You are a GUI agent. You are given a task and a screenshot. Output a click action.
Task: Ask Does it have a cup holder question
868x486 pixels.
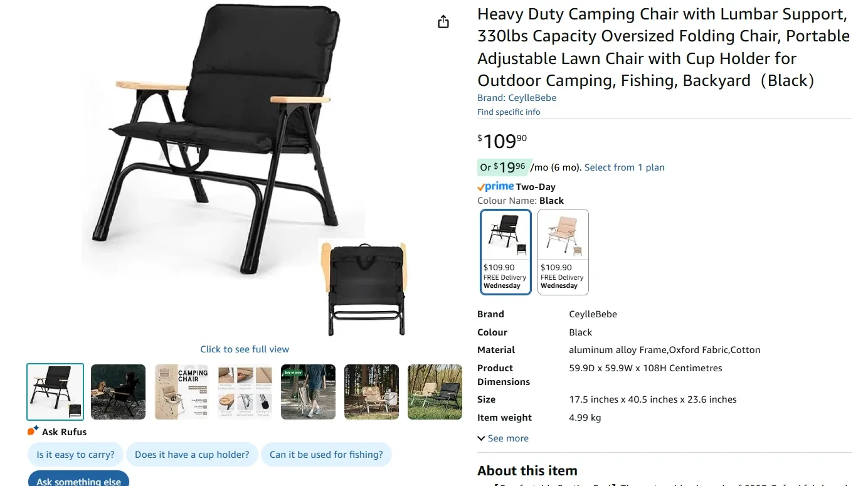[192, 455]
